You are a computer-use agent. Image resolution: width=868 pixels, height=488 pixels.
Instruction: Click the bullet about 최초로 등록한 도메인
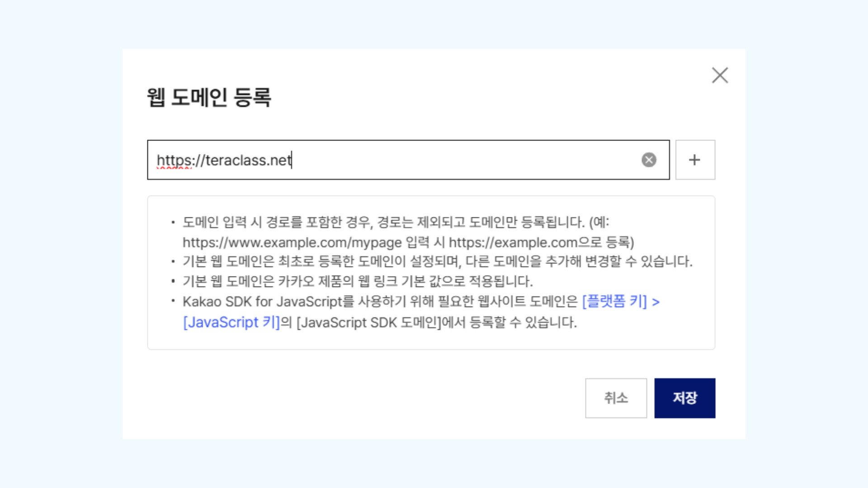click(437, 261)
